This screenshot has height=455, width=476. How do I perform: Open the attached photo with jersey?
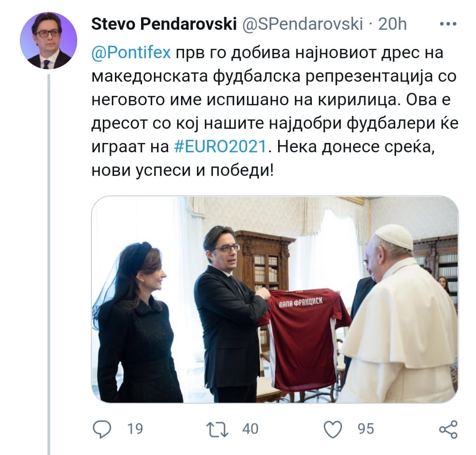click(x=275, y=300)
